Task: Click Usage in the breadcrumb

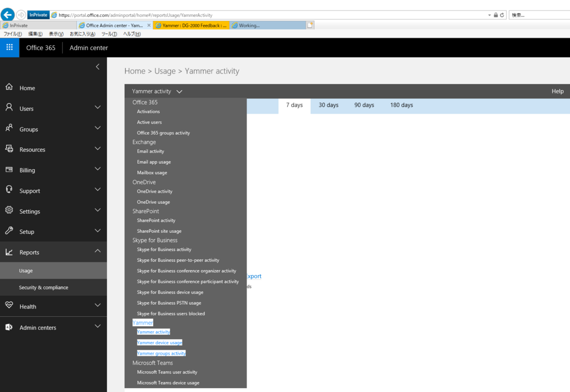Action: click(165, 71)
